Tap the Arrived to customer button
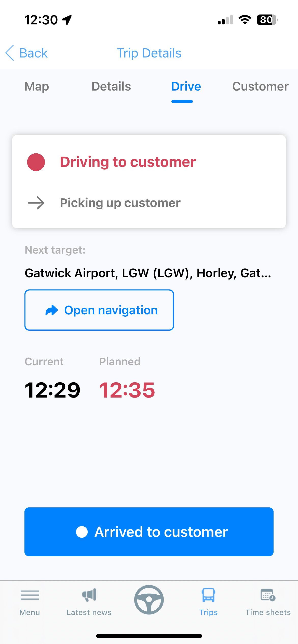The width and height of the screenshot is (298, 644). [149, 532]
